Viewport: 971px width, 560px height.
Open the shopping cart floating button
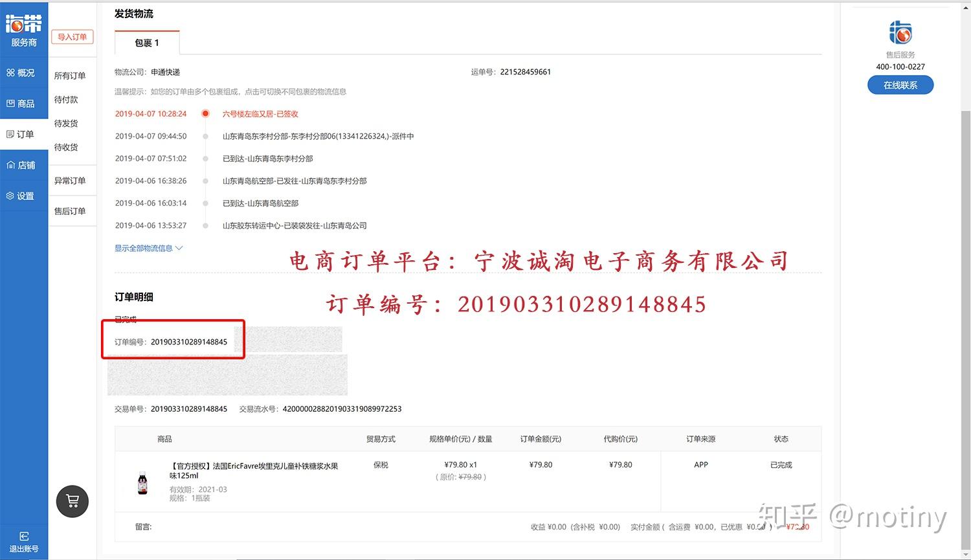[x=73, y=501]
